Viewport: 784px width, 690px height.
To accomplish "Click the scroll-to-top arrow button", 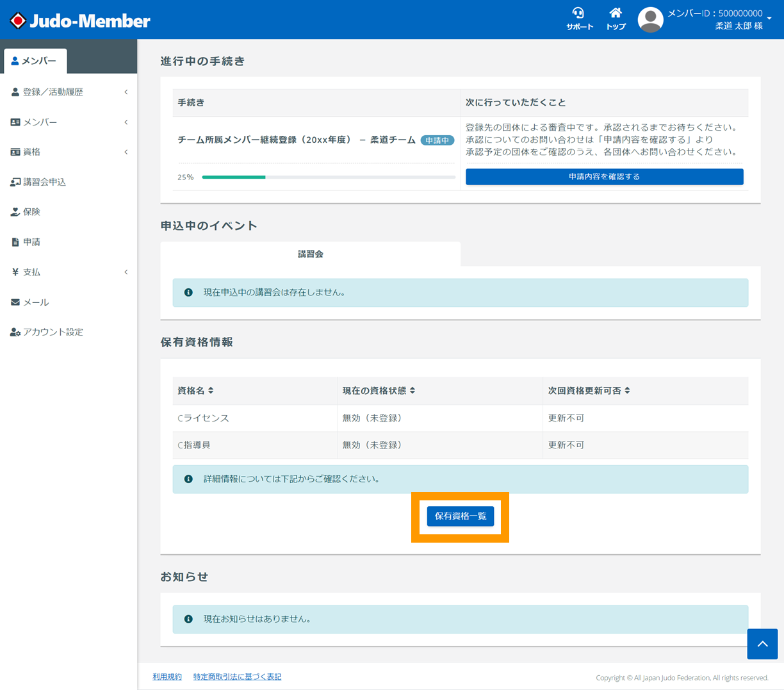I will [762, 644].
